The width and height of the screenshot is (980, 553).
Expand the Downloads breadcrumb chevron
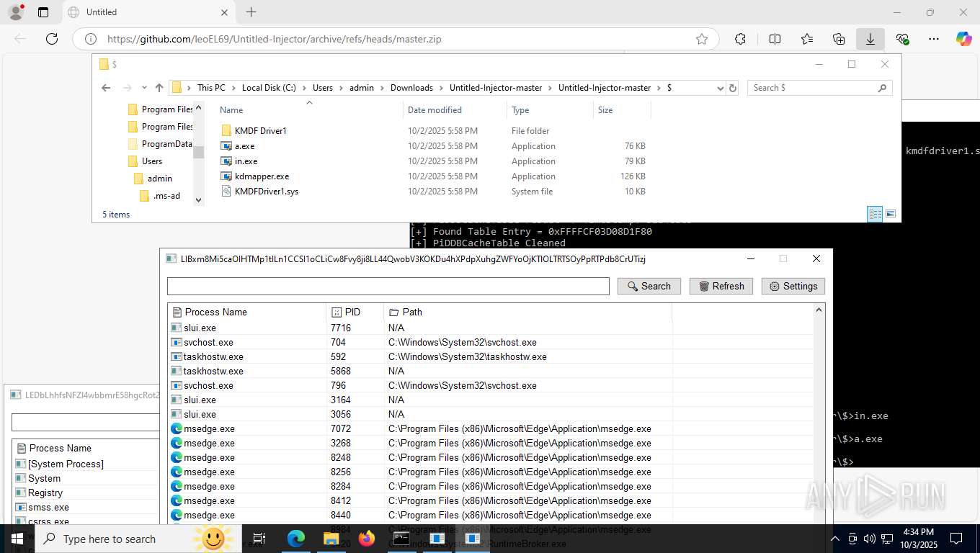pyautogui.click(x=441, y=88)
